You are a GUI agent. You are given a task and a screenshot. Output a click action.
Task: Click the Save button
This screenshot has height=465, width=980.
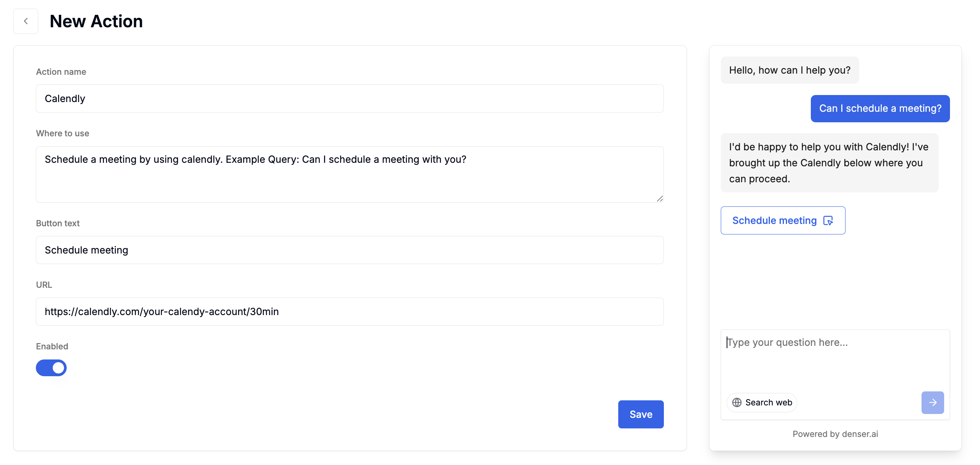(x=641, y=414)
